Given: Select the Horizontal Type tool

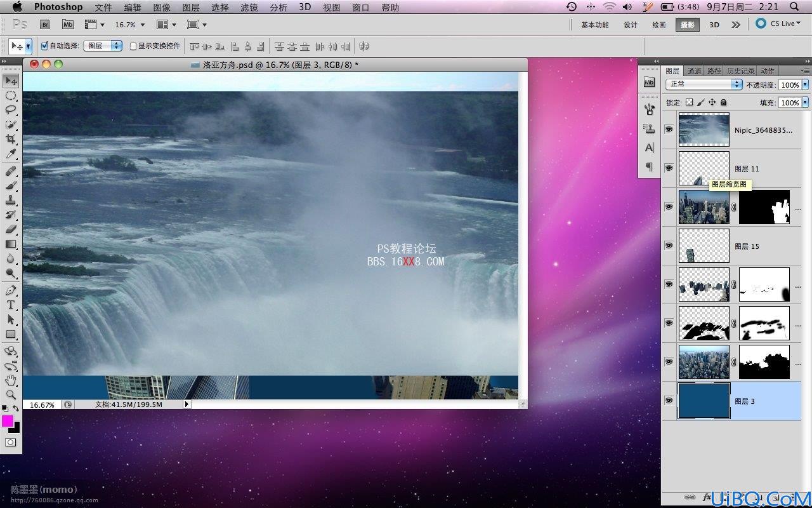Looking at the screenshot, I should coord(11,305).
